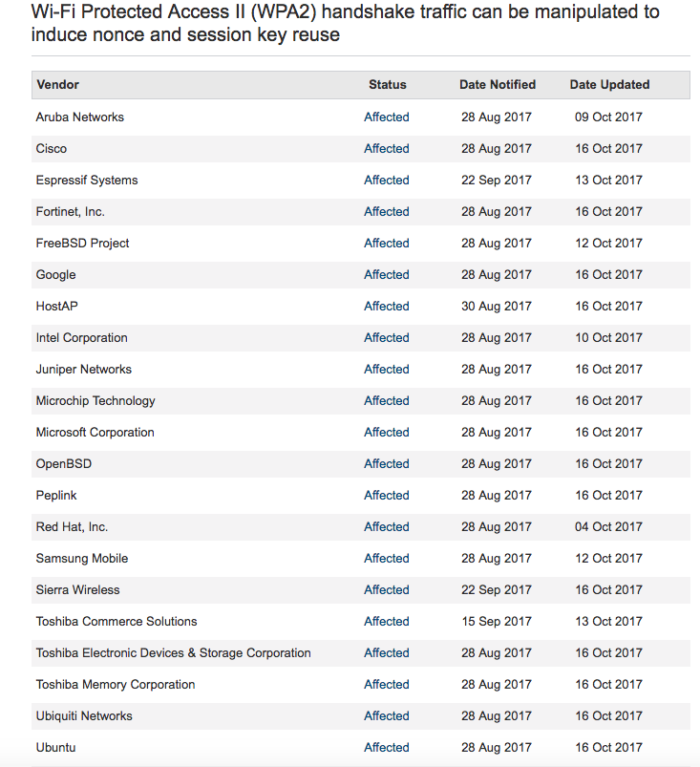Viewport: 700px width, 767px height.
Task: Open OpenBSD Affected status link
Action: [x=386, y=463]
